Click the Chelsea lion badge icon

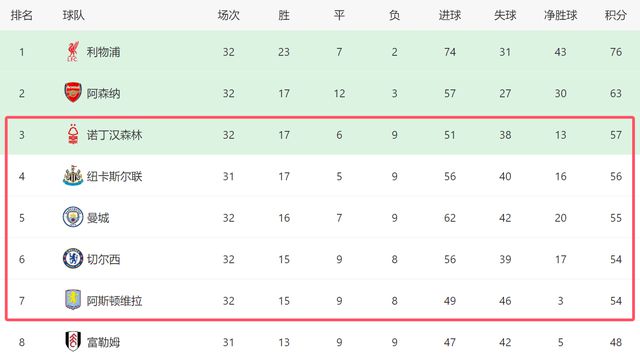point(73,259)
